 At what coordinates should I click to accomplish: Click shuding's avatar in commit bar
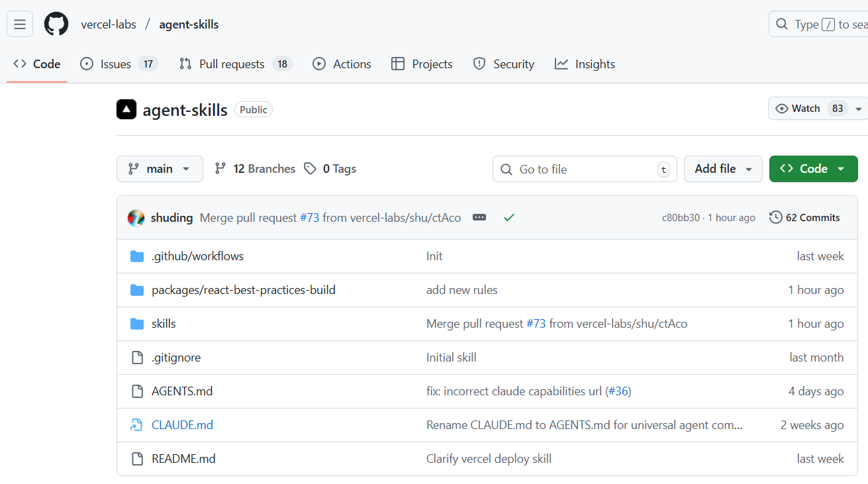136,218
